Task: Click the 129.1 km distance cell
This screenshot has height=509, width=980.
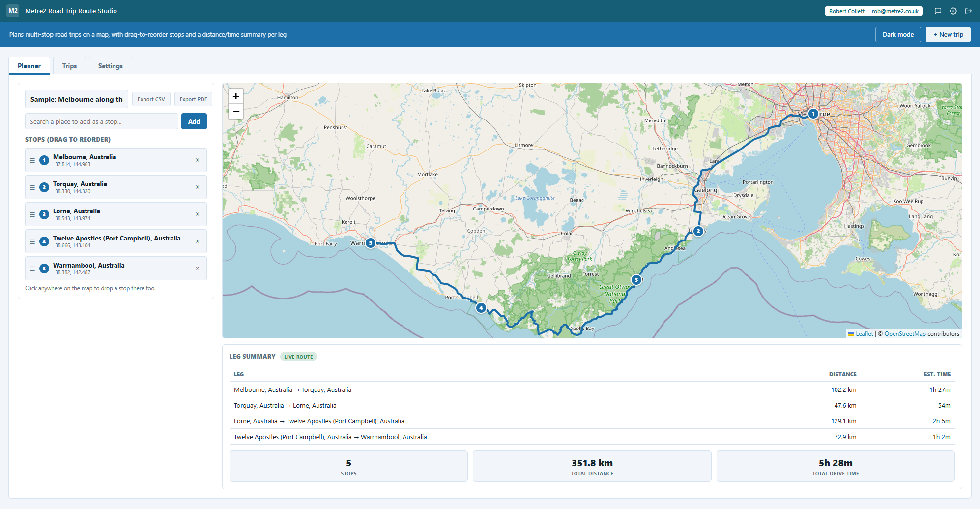Action: click(843, 421)
